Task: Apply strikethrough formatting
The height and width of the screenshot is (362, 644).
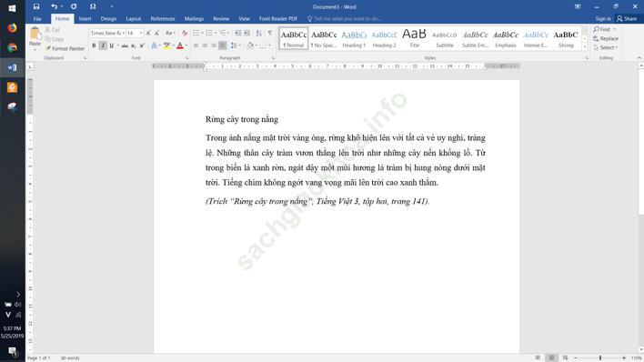Action: click(125, 45)
